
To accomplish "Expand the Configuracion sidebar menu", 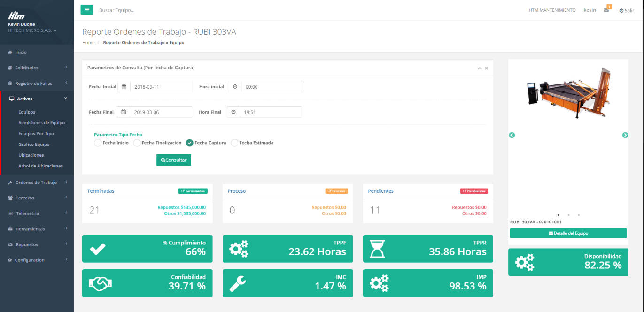I will [x=37, y=260].
